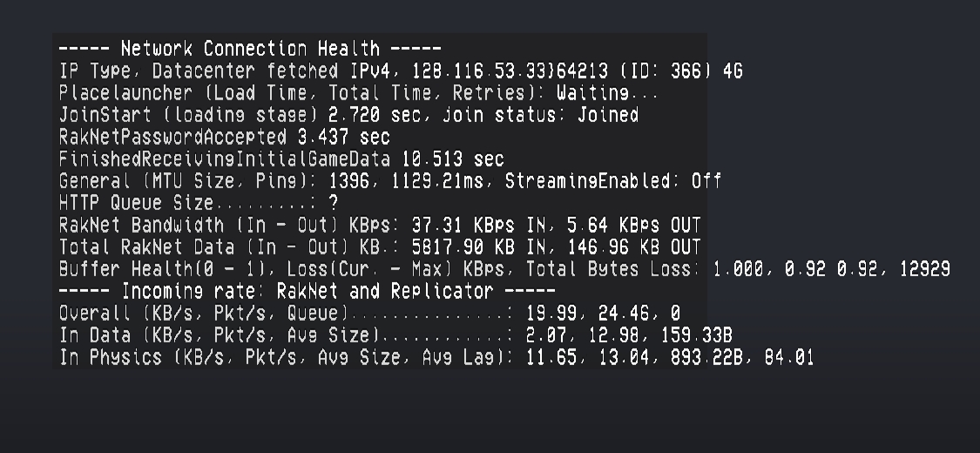Select the FinishedReceivingInitialGameData line
The width and height of the screenshot is (980, 453).
pos(281,159)
